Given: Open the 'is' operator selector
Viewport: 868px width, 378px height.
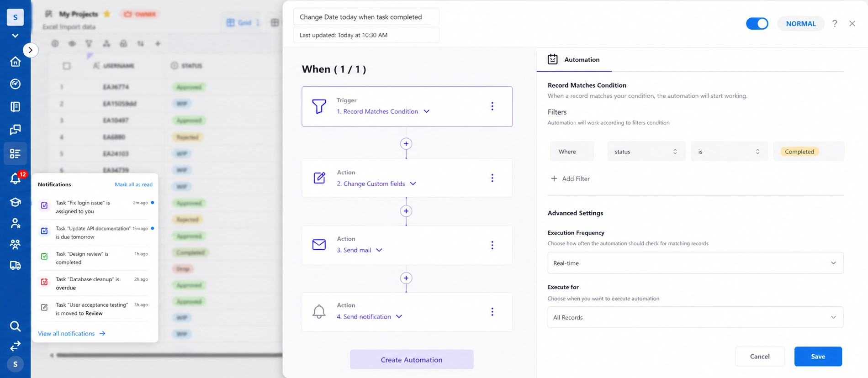Looking at the screenshot, I should (729, 152).
